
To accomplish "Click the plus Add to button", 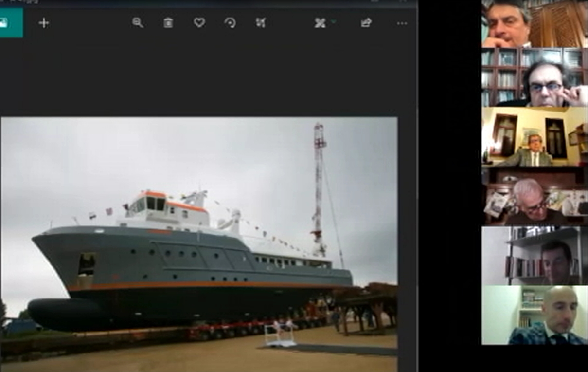I will [x=44, y=23].
